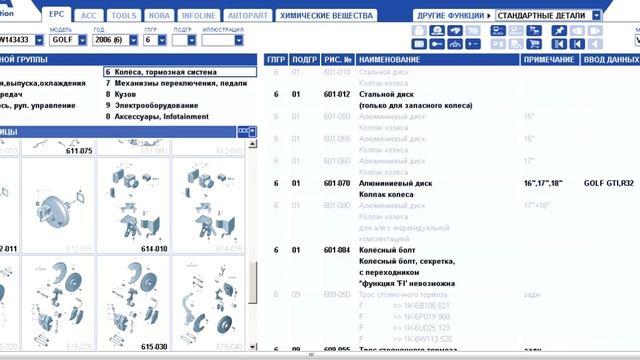Open illustration thumbnail 615-025
This screenshot has height=360, width=640.
click(x=57, y=304)
